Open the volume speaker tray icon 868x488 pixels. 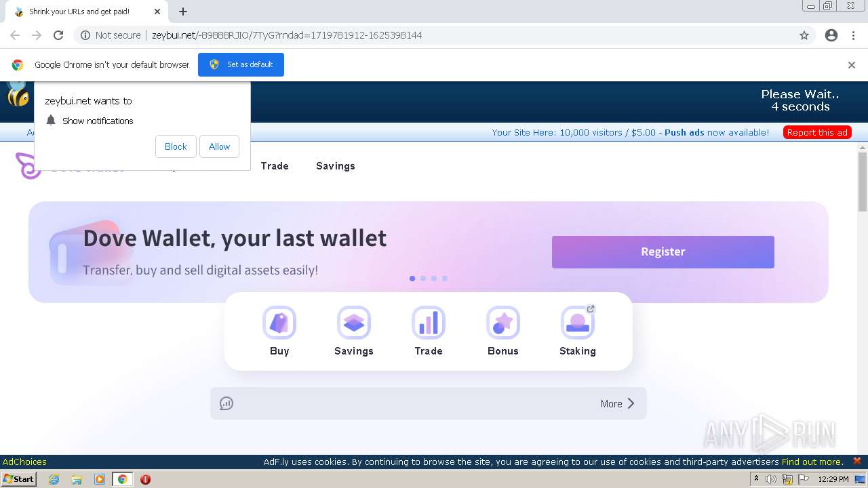pyautogui.click(x=771, y=479)
